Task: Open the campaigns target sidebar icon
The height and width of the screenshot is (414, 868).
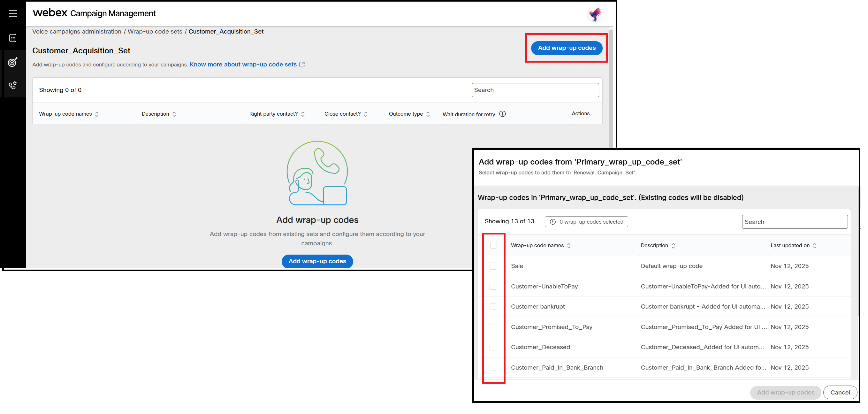Action: [13, 62]
